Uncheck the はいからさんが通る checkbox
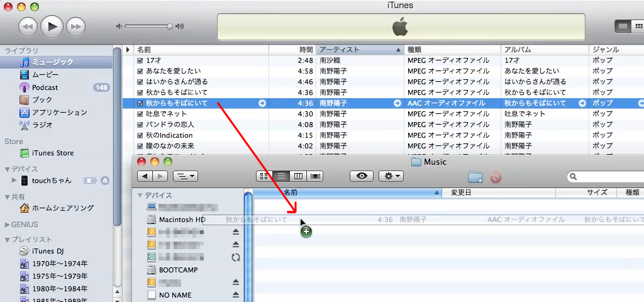Screen dimensions: 644x302 140,82
